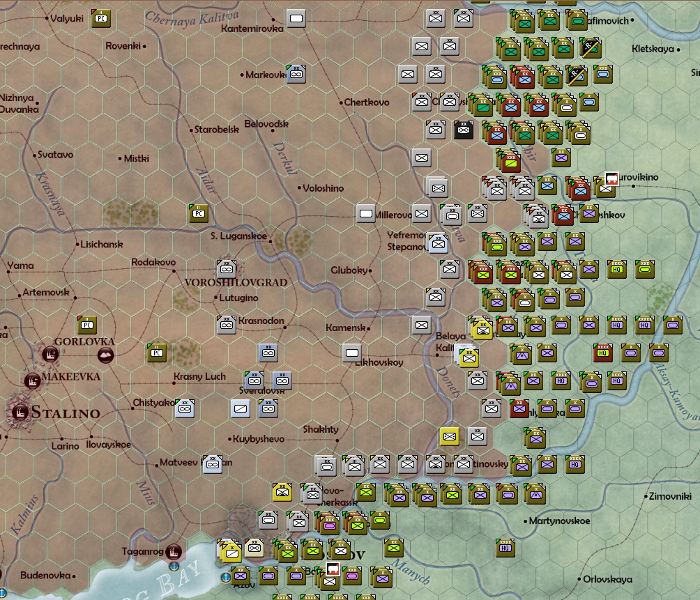Select the PC unit near S. Luganskoe
This screenshot has width=700, height=600.
[x=199, y=213]
